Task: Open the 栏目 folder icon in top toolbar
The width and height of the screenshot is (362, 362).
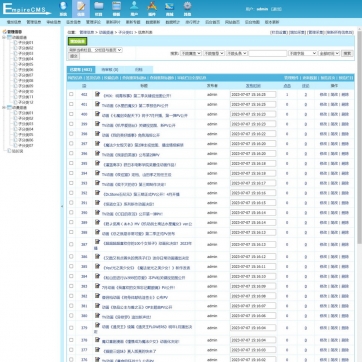Action: 98,6
